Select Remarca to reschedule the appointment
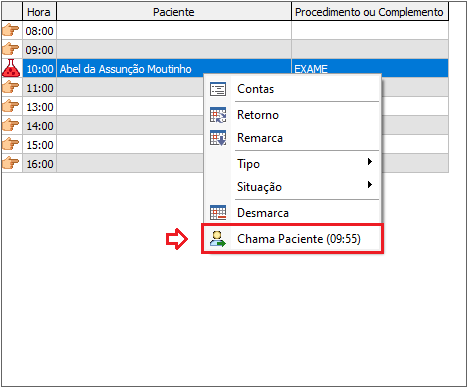The image size is (468, 388). 292,138
